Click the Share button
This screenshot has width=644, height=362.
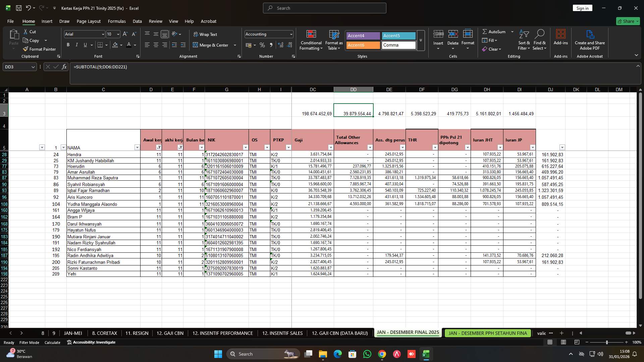[x=627, y=21]
